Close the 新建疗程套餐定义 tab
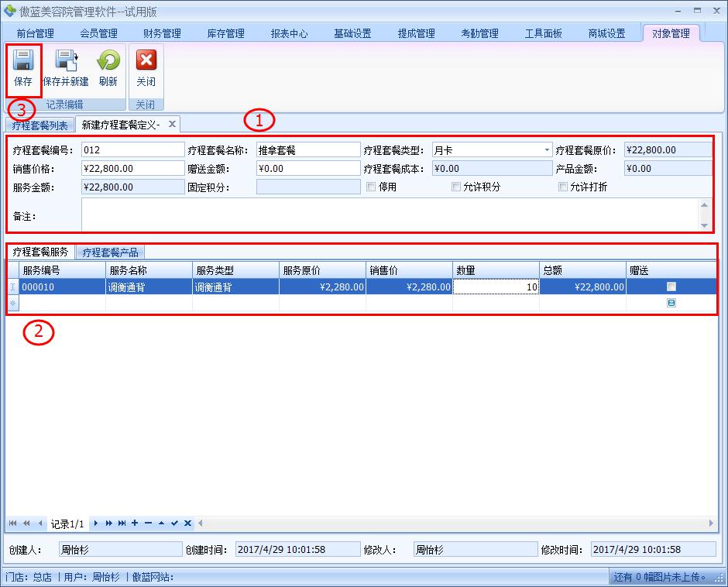728x587 pixels. [172, 124]
